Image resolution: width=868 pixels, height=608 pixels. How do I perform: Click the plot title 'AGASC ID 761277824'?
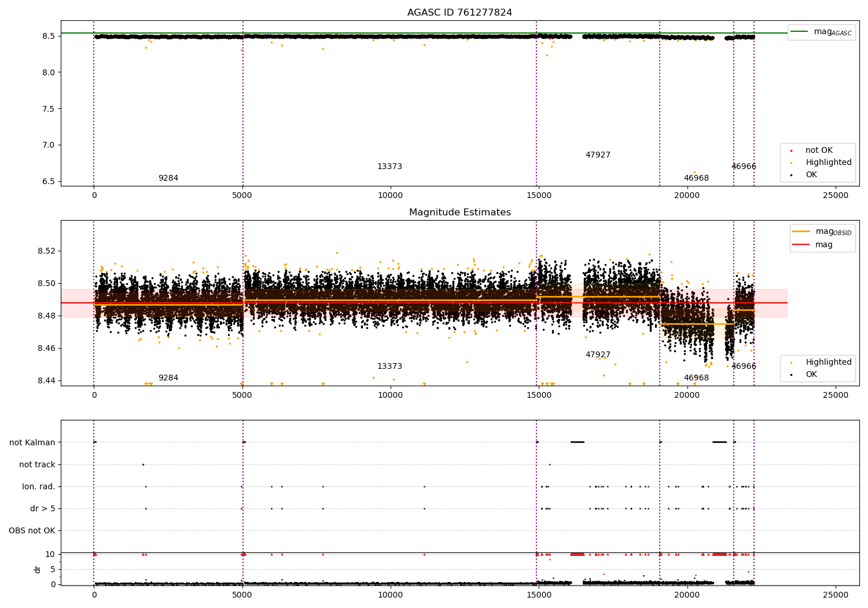[x=459, y=13]
